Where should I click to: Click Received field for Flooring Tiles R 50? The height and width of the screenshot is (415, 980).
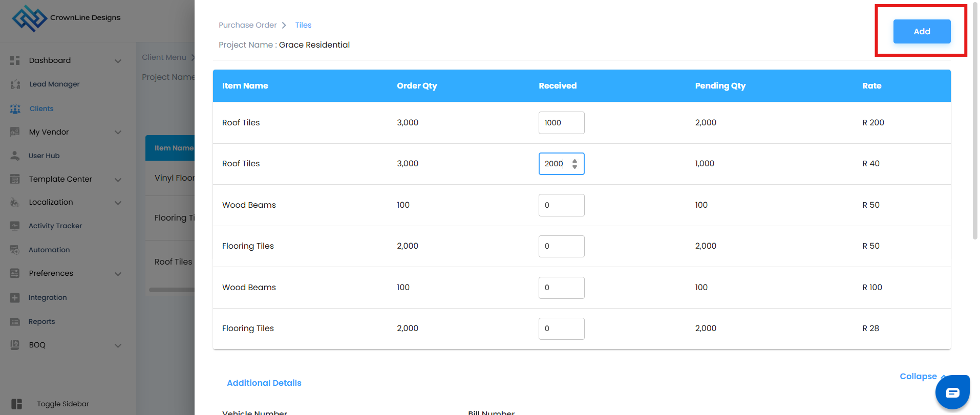pos(561,246)
